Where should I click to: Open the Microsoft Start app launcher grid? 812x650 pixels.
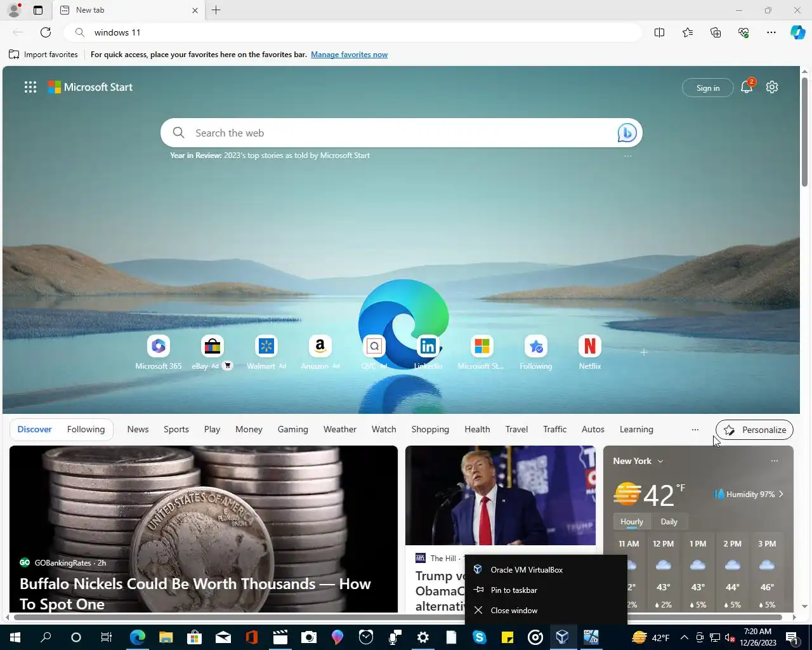30,87
